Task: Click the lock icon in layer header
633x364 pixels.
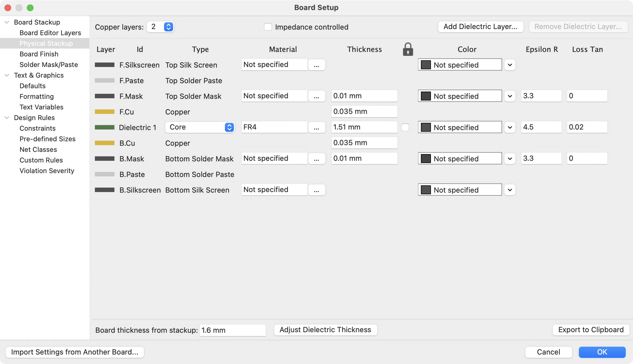Action: [408, 49]
